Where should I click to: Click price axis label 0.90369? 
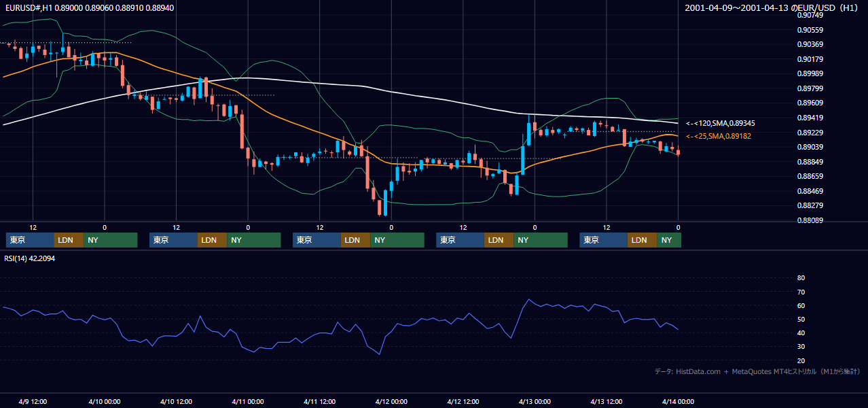click(810, 44)
